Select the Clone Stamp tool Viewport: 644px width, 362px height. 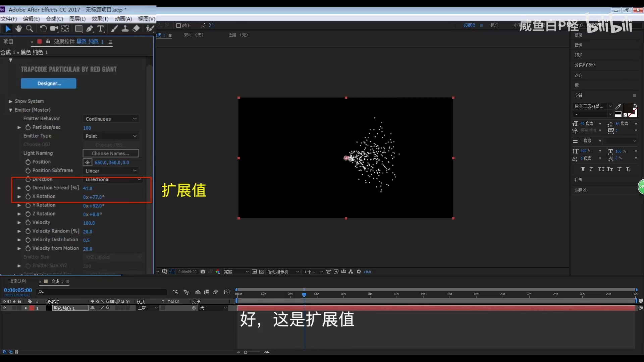pos(125,29)
